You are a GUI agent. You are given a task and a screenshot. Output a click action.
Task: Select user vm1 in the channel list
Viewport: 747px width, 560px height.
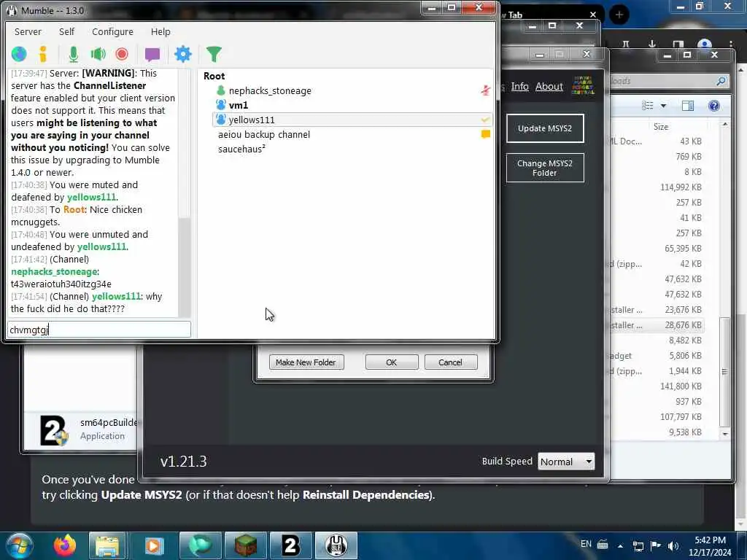[239, 105]
